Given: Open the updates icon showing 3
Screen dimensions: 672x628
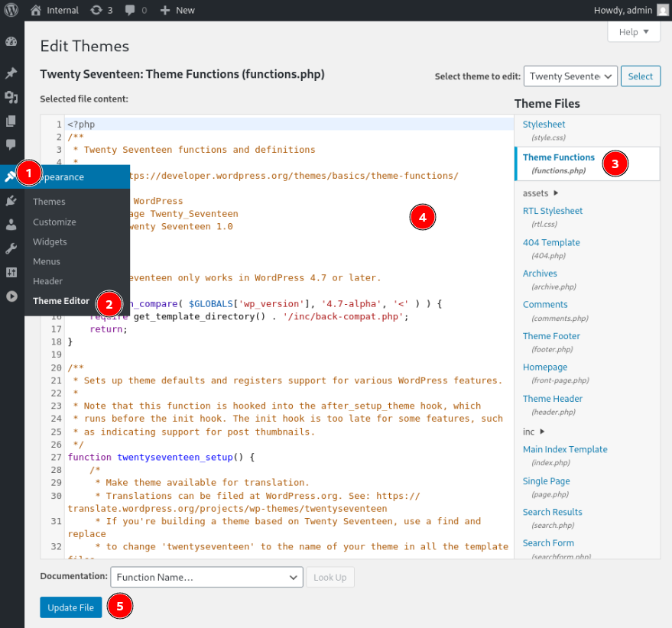Looking at the screenshot, I should click(x=96, y=10).
